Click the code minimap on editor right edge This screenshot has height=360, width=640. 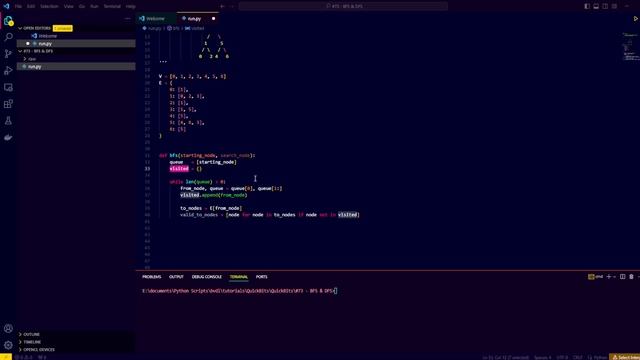point(631,47)
